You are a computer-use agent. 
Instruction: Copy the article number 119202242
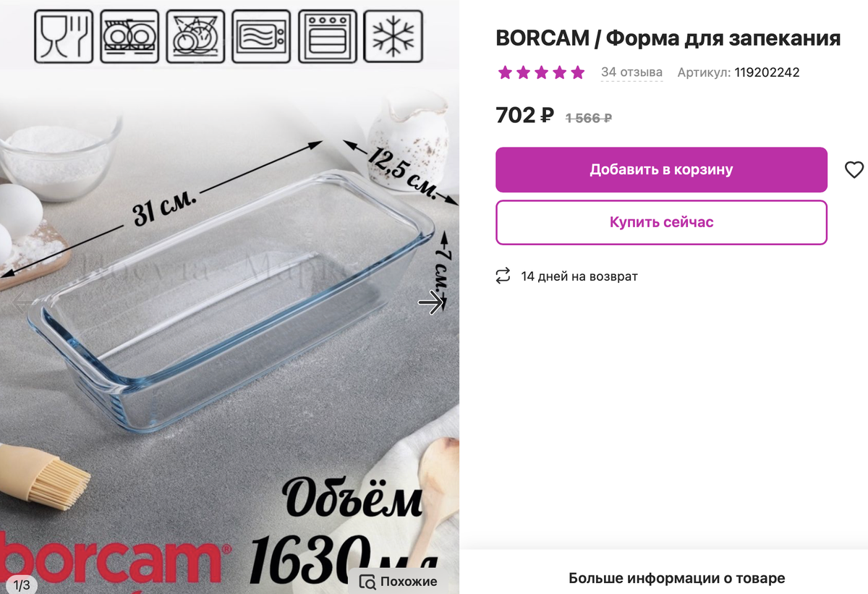(767, 72)
